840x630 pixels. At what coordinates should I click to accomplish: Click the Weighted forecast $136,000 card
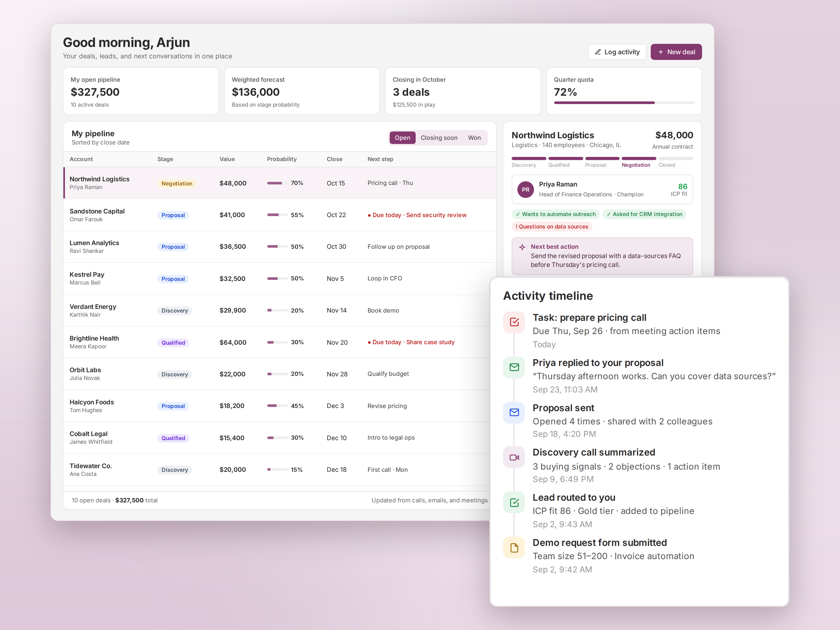coord(302,91)
